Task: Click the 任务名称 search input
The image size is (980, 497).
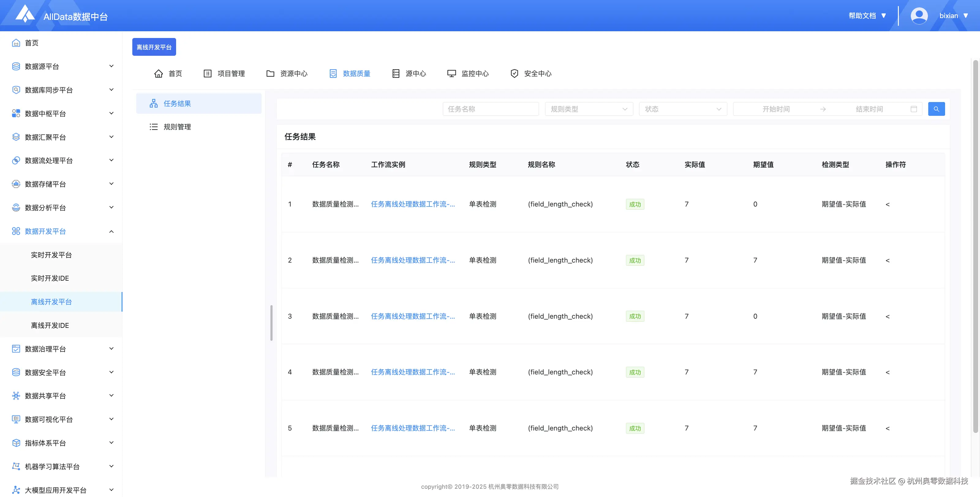Action: click(491, 109)
